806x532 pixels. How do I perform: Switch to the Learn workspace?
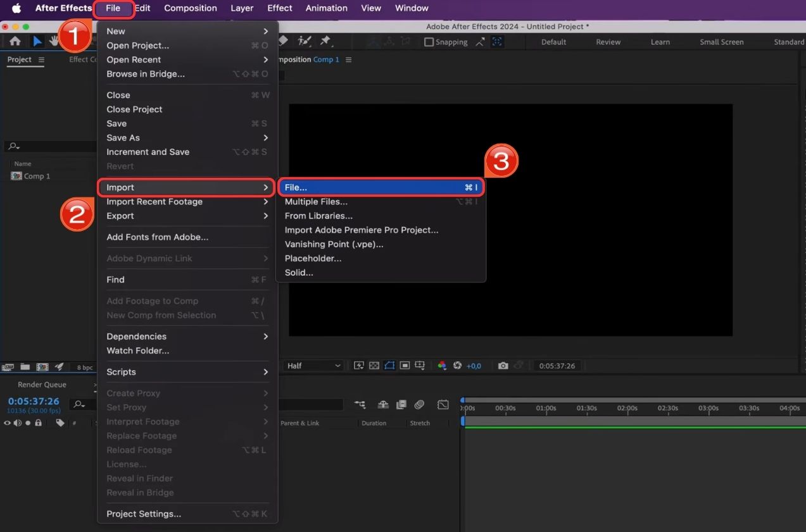(660, 42)
